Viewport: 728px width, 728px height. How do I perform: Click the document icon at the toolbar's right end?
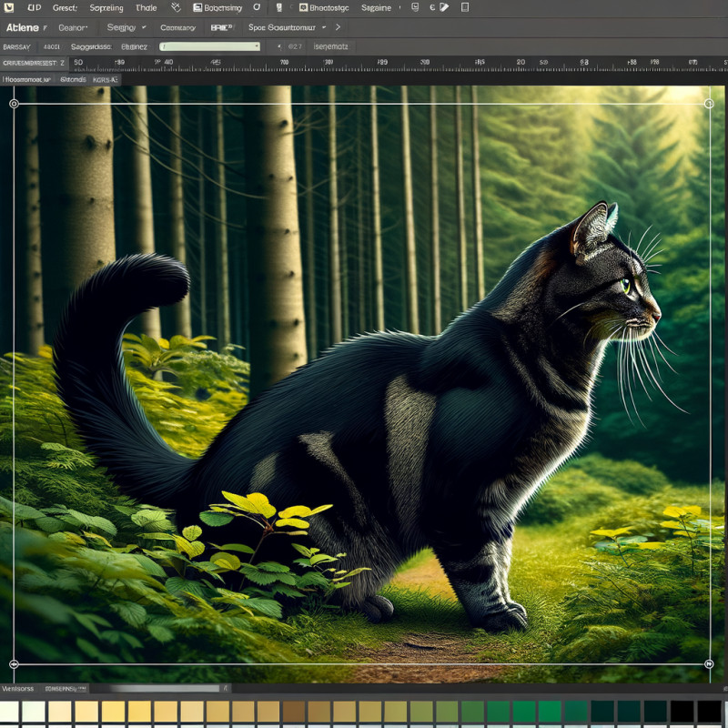click(464, 7)
